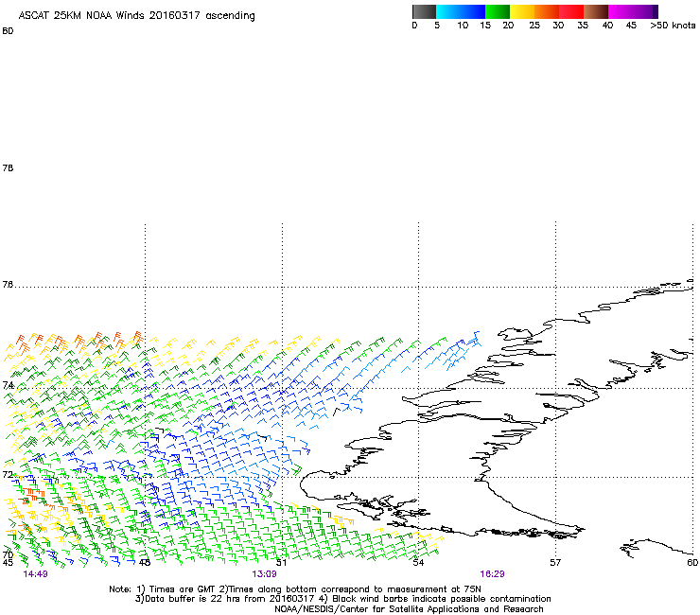Click the 60 longitude label at the bottom right
This screenshot has height=615, width=700.
coord(692,562)
